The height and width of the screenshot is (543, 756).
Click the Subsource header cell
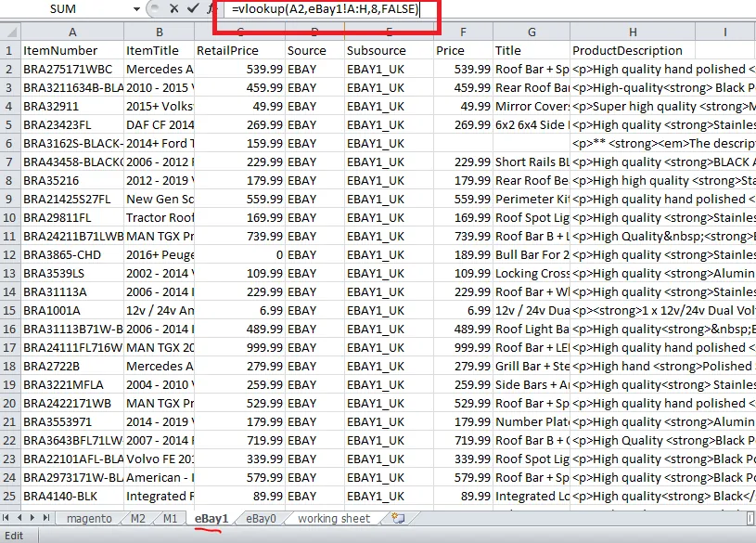click(x=389, y=51)
